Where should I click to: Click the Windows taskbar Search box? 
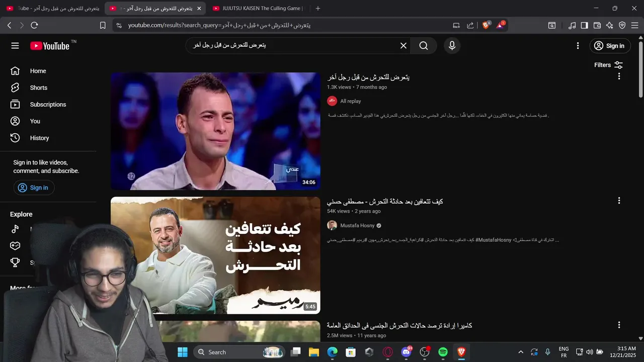pos(239,352)
